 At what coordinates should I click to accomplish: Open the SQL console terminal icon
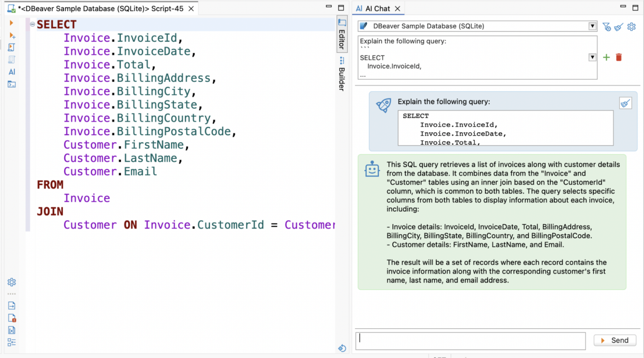(12, 84)
